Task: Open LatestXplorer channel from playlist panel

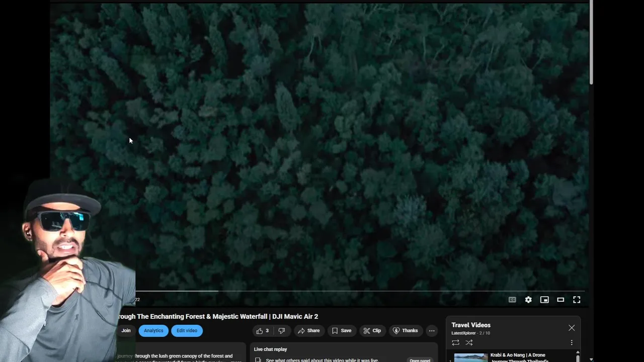Action: coord(463,333)
